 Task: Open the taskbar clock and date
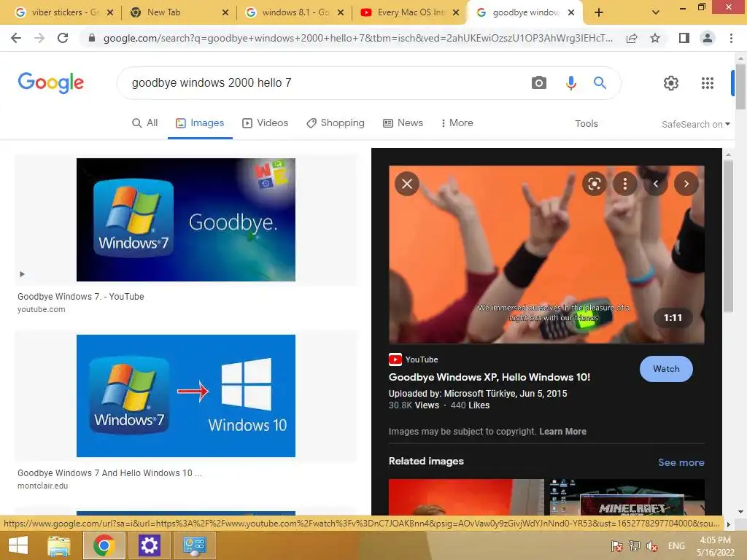715,546
